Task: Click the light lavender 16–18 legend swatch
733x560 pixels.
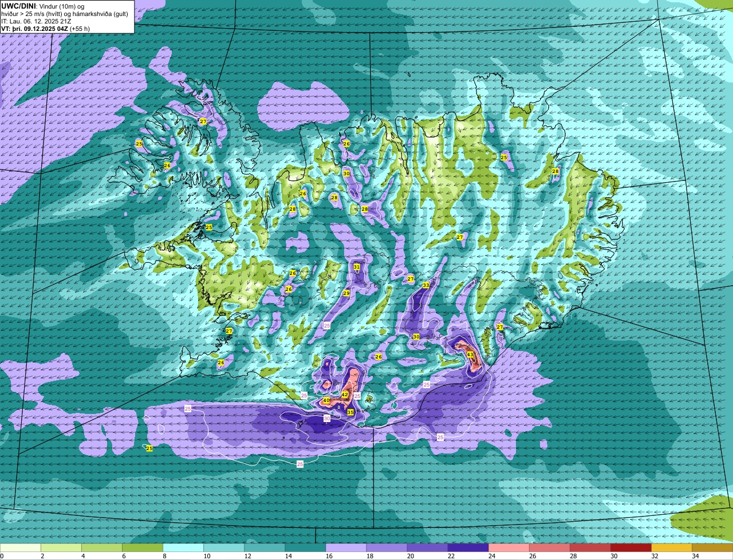Action: click(x=346, y=547)
